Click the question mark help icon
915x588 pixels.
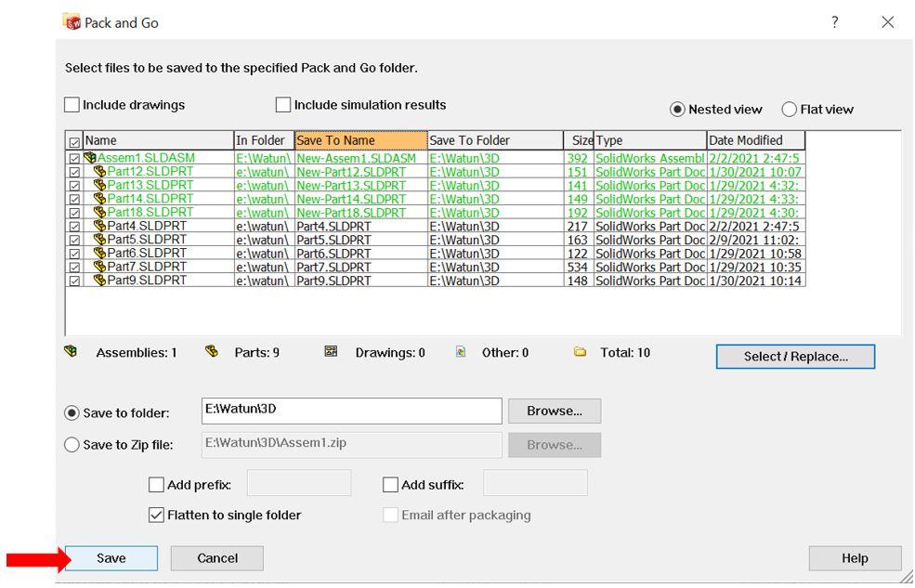pyautogui.click(x=835, y=22)
